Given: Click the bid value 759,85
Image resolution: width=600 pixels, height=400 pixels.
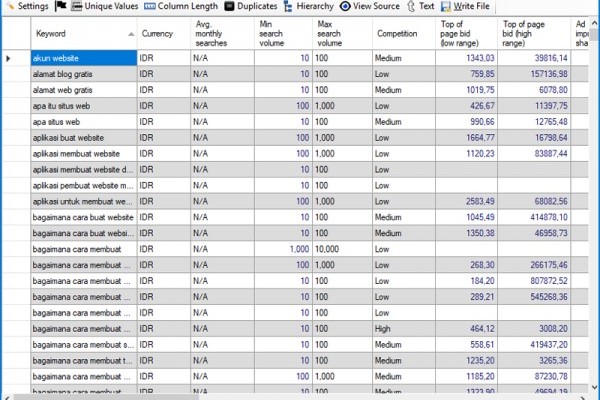Looking at the screenshot, I should (x=483, y=74).
